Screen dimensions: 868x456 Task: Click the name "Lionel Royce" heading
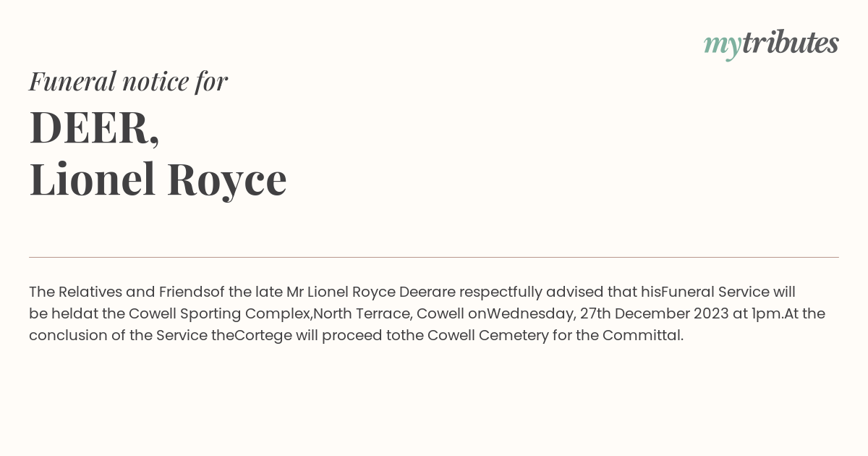(158, 180)
